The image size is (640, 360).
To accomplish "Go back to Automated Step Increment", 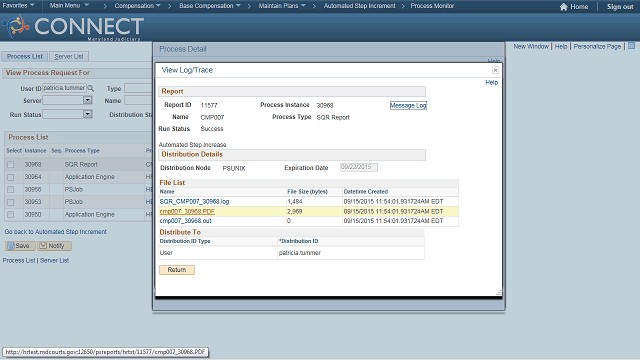I will click(56, 232).
